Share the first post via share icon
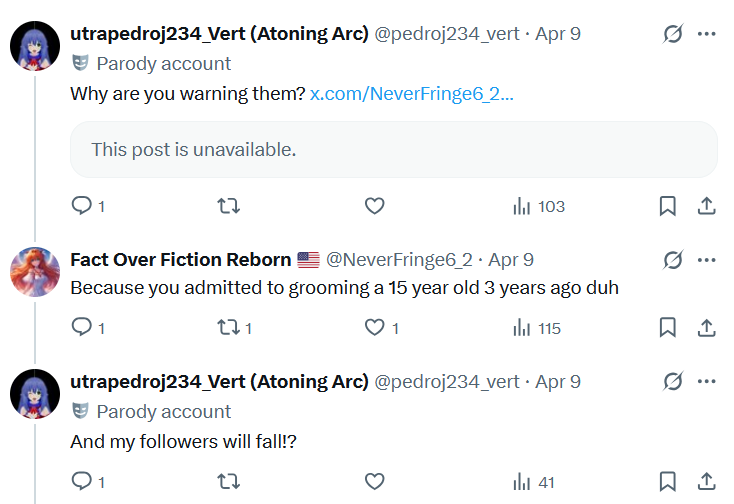 [706, 206]
